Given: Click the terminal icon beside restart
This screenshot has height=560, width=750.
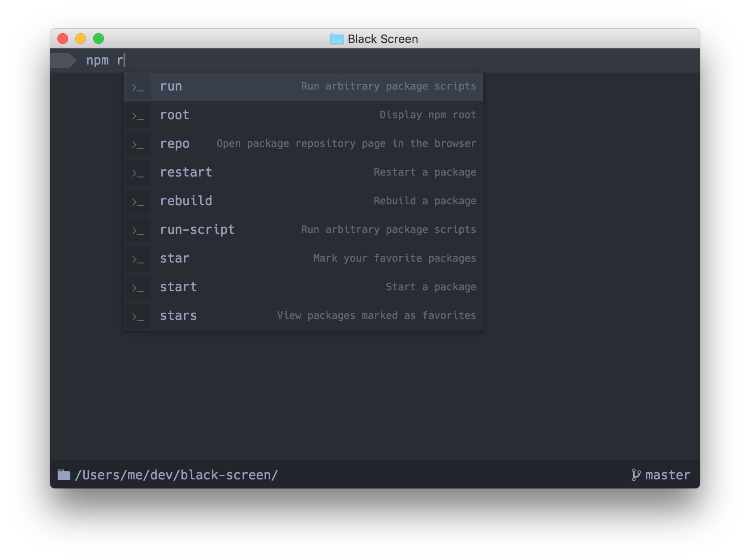Looking at the screenshot, I should 138,173.
